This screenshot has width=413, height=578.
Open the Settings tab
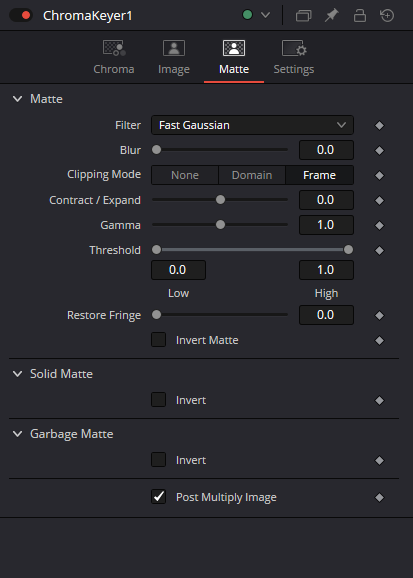[x=294, y=58]
